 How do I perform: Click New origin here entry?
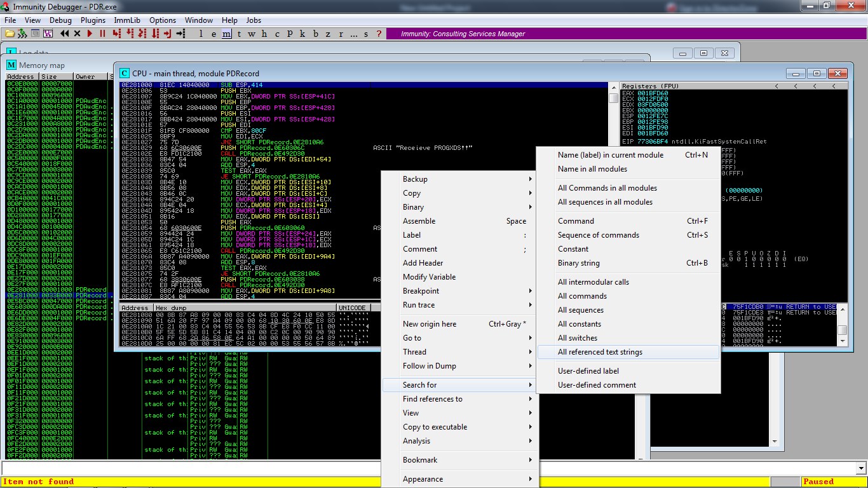pyautogui.click(x=460, y=324)
